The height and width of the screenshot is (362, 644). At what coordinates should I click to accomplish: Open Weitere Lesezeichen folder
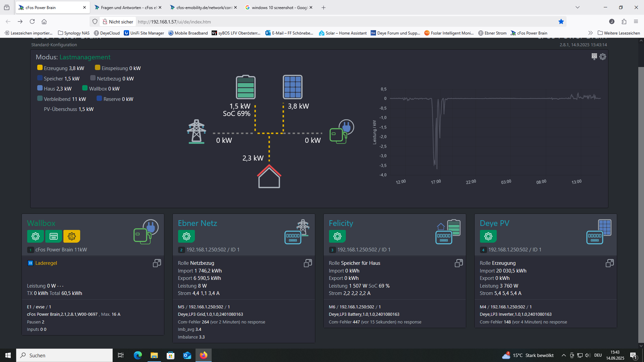(619, 33)
